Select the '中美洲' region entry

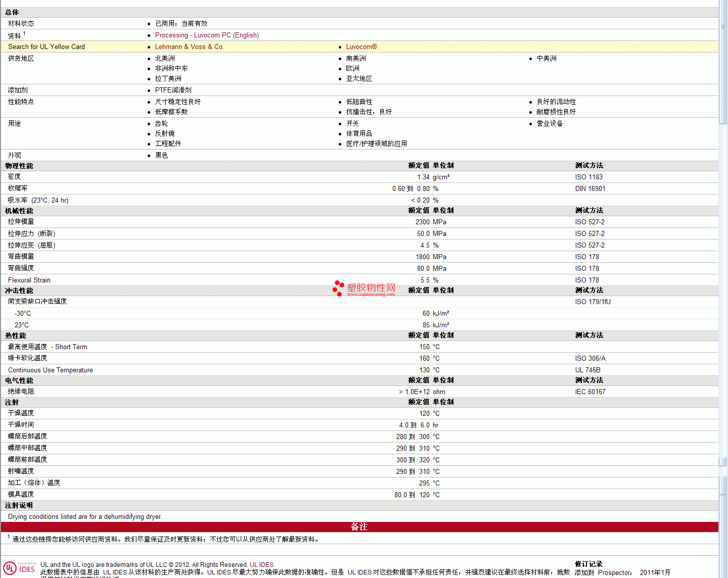coord(547,58)
